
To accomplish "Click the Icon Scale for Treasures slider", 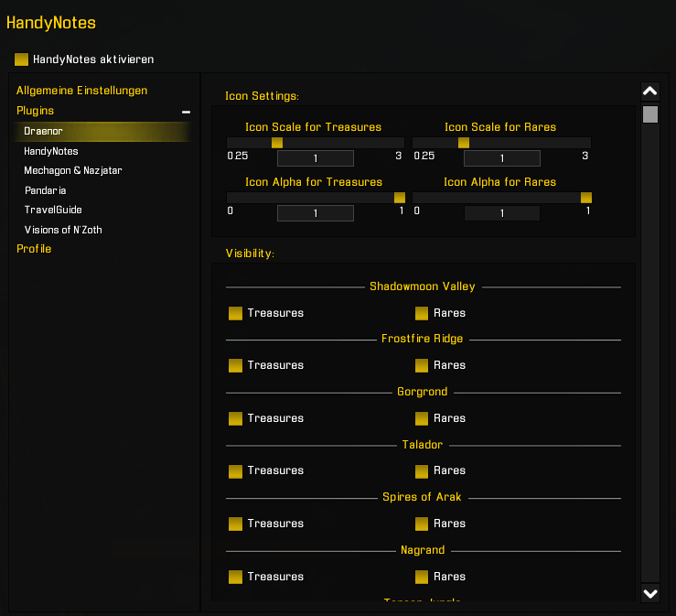I will (315, 143).
